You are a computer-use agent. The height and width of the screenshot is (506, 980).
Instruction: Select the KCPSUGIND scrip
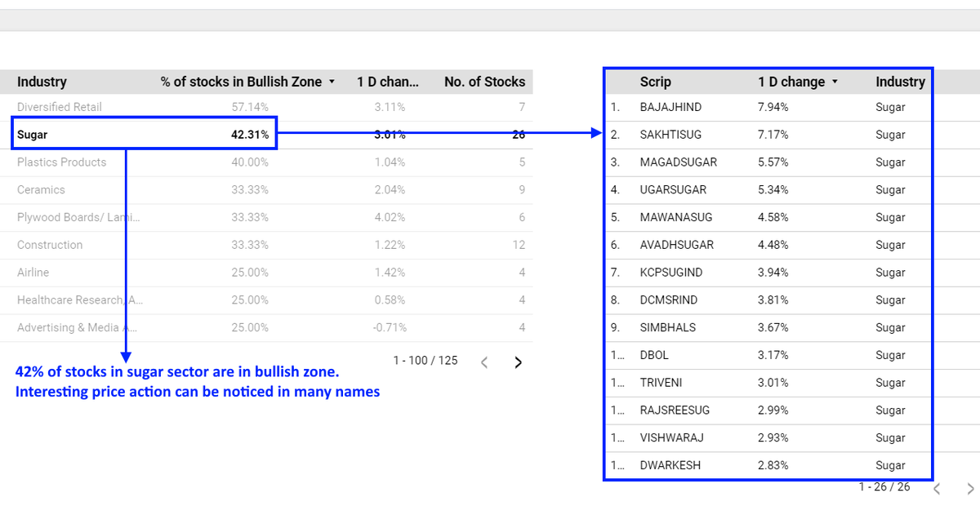(x=670, y=273)
